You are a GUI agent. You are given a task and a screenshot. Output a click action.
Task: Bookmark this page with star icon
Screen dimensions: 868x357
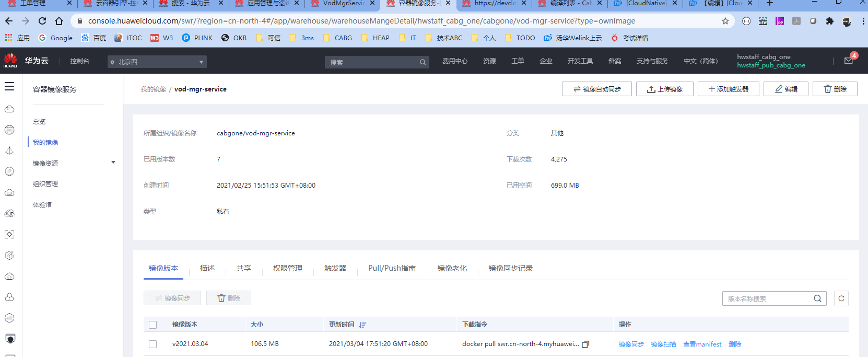725,21
